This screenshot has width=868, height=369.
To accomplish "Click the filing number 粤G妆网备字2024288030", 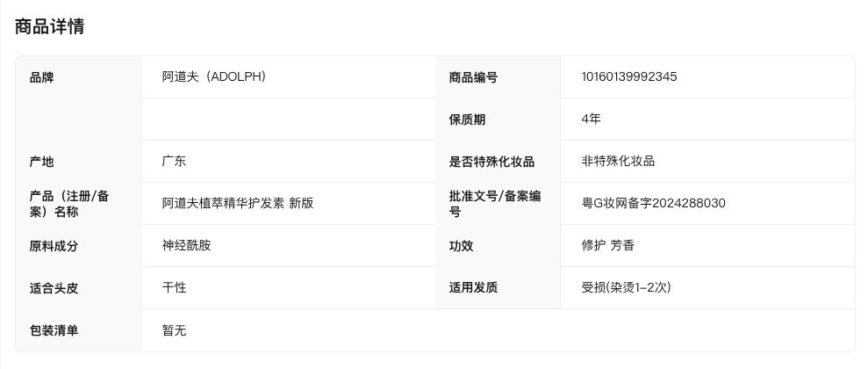I will click(x=653, y=203).
